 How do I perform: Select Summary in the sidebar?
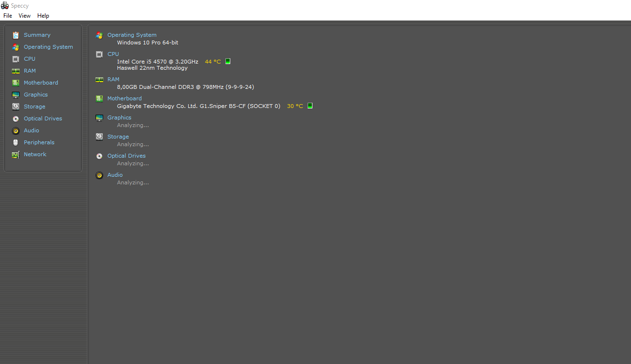[37, 35]
